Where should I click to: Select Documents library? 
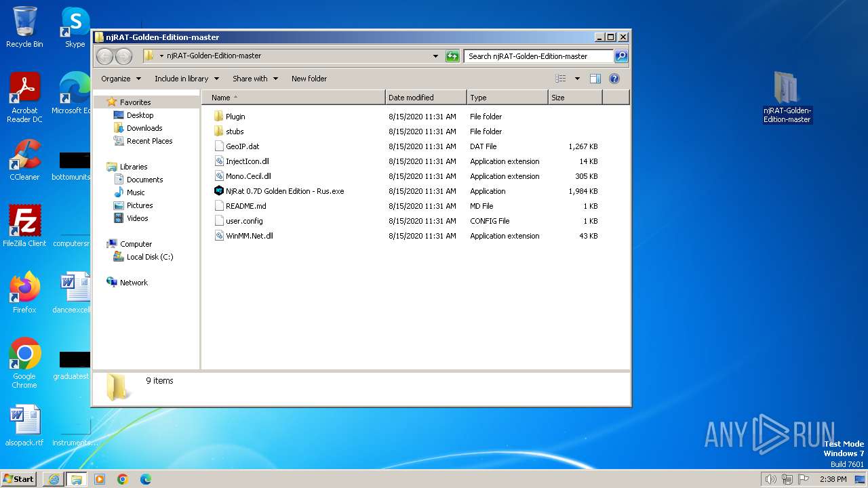tap(144, 180)
